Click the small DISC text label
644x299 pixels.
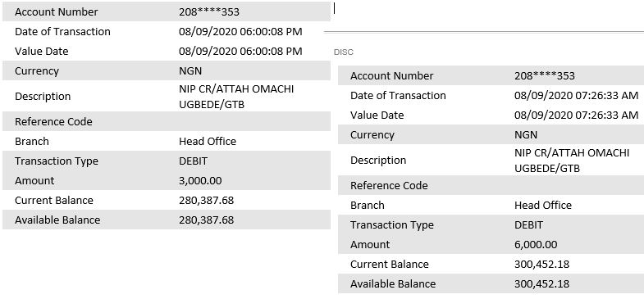(x=344, y=52)
